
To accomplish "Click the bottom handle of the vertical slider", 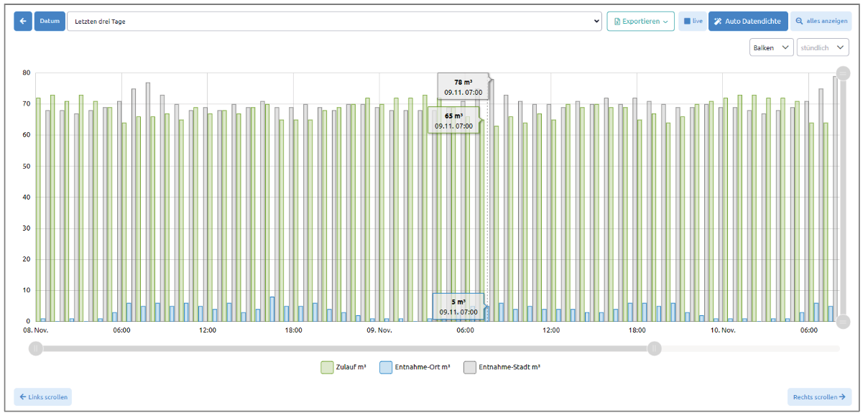I will (843, 321).
